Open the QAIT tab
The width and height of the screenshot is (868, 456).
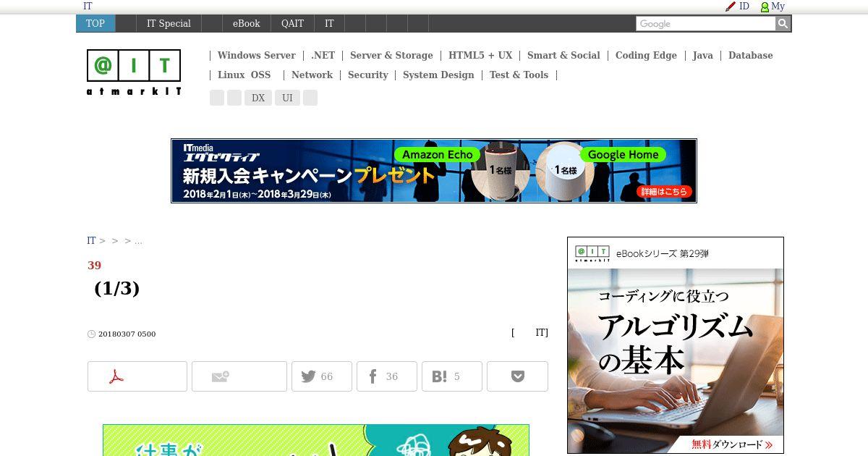pos(293,23)
